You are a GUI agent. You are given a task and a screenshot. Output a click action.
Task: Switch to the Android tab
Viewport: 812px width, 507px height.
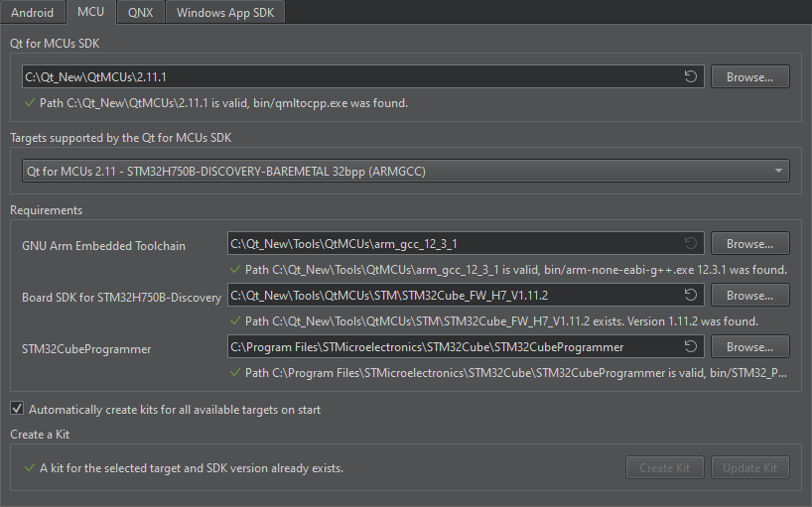coord(32,13)
